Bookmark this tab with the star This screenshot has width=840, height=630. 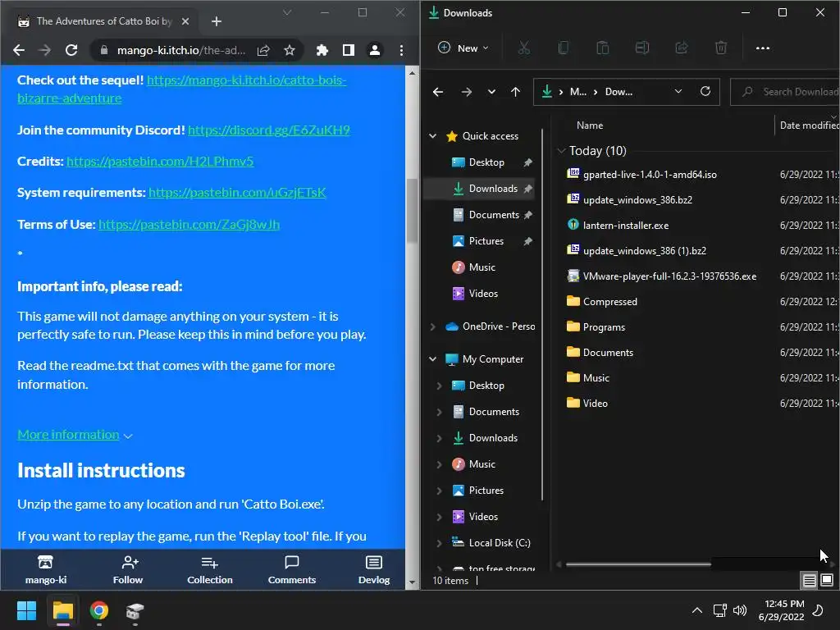[x=290, y=50]
